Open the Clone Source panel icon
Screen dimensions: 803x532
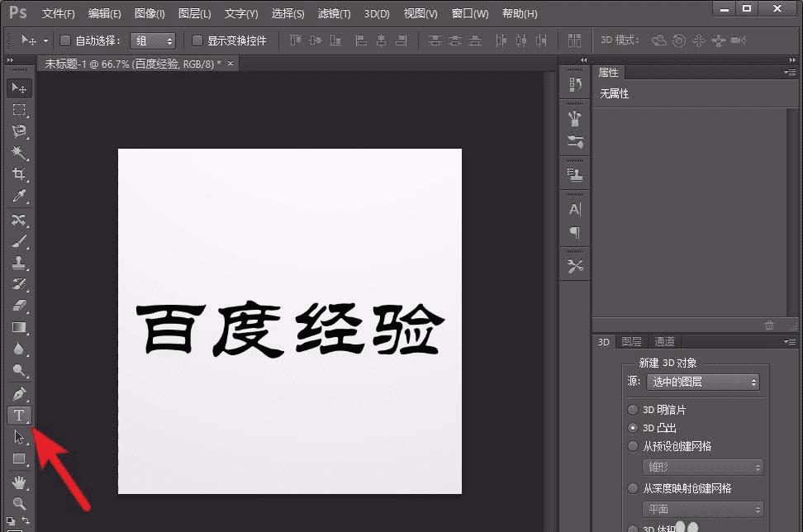[575, 175]
